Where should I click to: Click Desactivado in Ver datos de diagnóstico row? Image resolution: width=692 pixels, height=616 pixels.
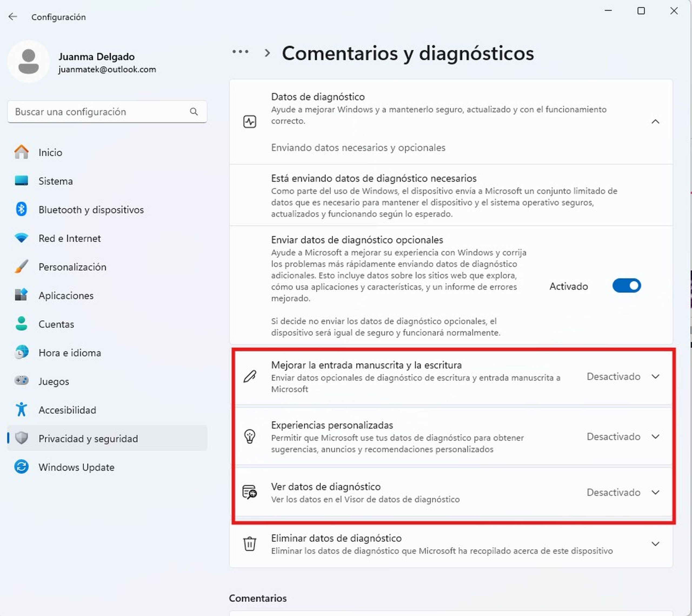pos(613,492)
